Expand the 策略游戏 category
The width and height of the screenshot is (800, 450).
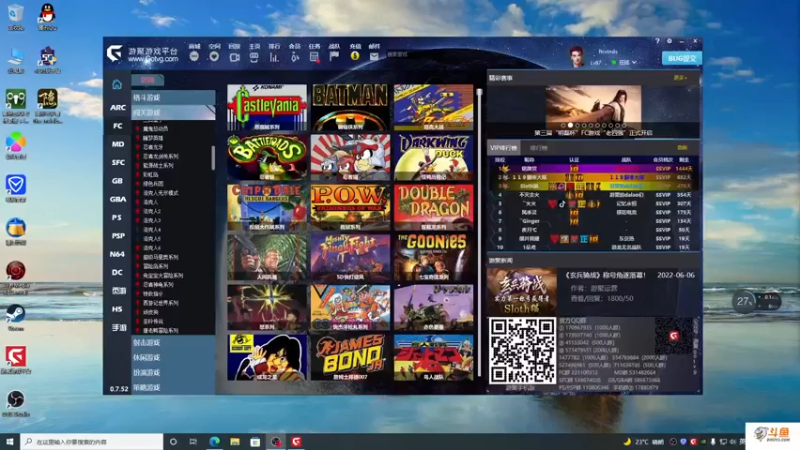[x=173, y=388]
